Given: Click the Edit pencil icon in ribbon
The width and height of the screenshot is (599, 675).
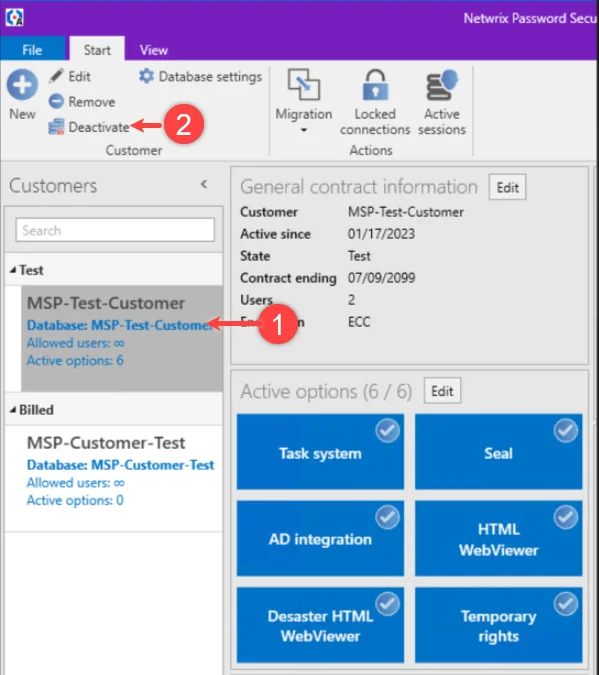Looking at the screenshot, I should point(56,76).
